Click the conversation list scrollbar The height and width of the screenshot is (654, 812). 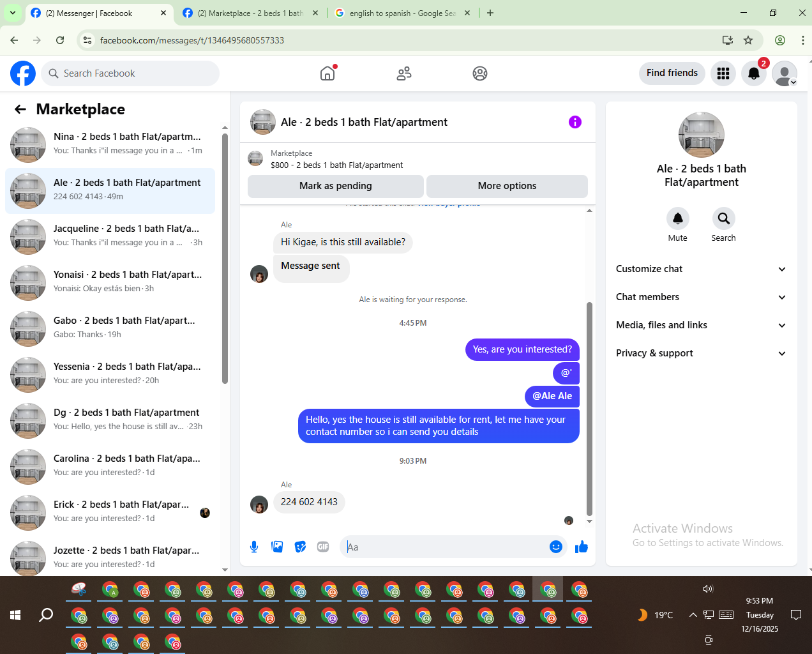pos(225,258)
